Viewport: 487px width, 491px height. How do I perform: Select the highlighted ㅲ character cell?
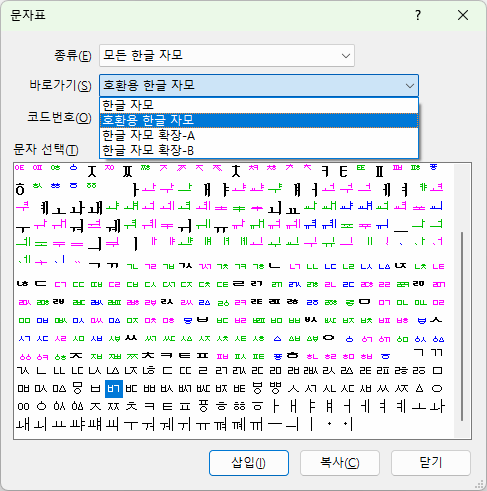pyautogui.click(x=114, y=389)
